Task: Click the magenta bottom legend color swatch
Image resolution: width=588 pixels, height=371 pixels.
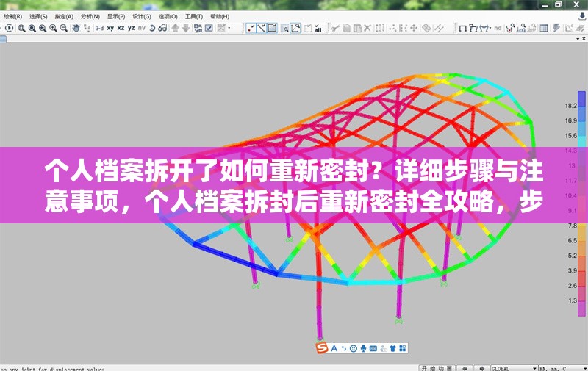Action: coord(581,309)
